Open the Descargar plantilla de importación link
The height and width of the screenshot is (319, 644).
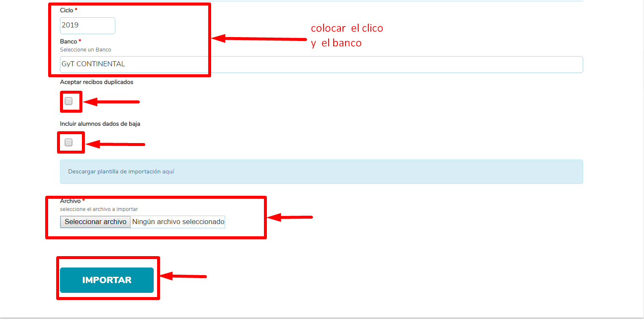pyautogui.click(x=121, y=172)
